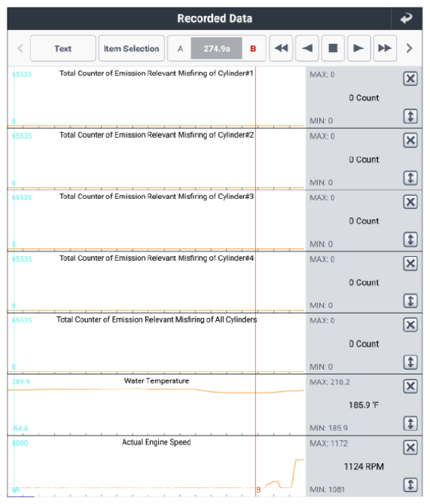This screenshot has width=430, height=504.
Task: Expand Cylinder#3 misfiring graph vertically
Action: [x=410, y=240]
